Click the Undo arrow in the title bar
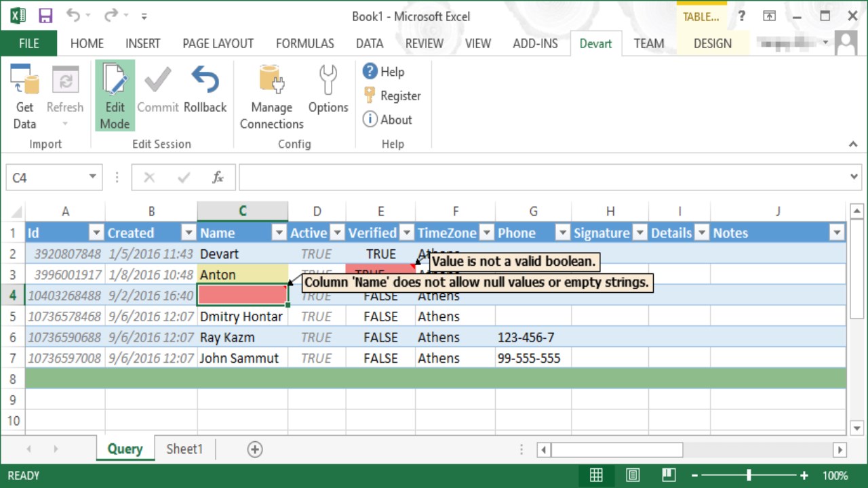The width and height of the screenshot is (868, 488). pyautogui.click(x=73, y=16)
